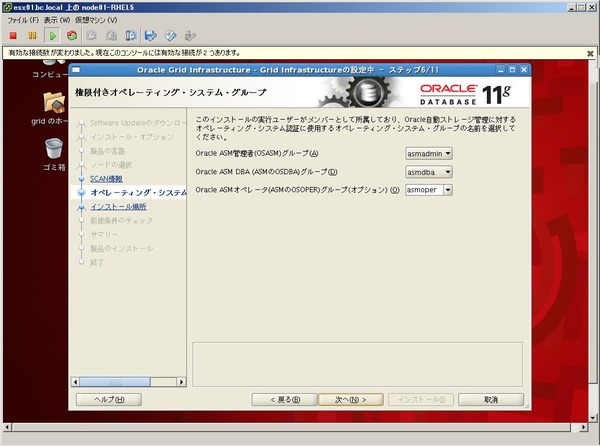Screen dimensions: 600x446
Task: Open the OSDBA group dropdown showing asmdba
Action: point(429,172)
